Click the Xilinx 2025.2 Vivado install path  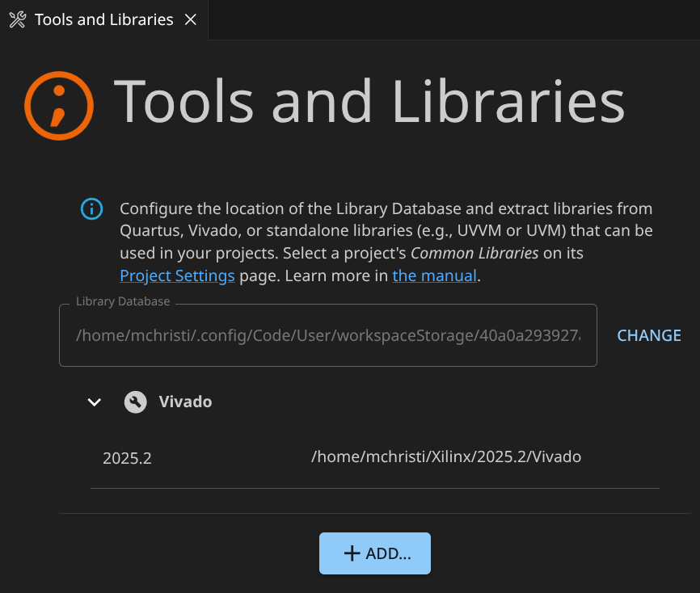coord(445,456)
